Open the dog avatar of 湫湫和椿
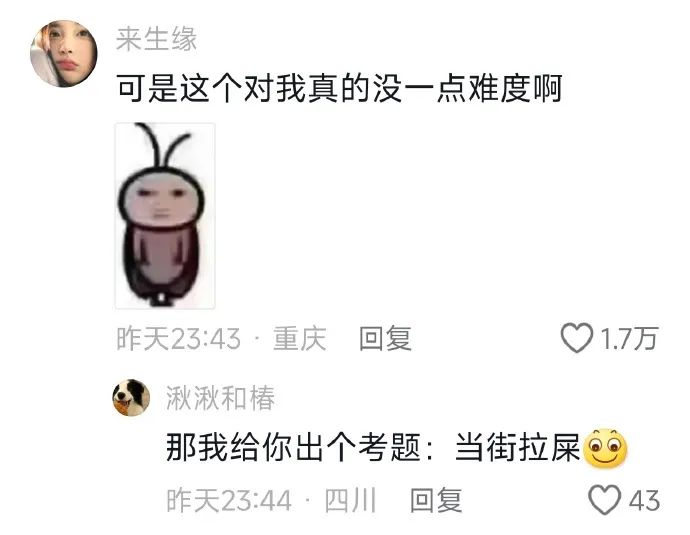Viewport: 690px width, 535px height. [131, 398]
